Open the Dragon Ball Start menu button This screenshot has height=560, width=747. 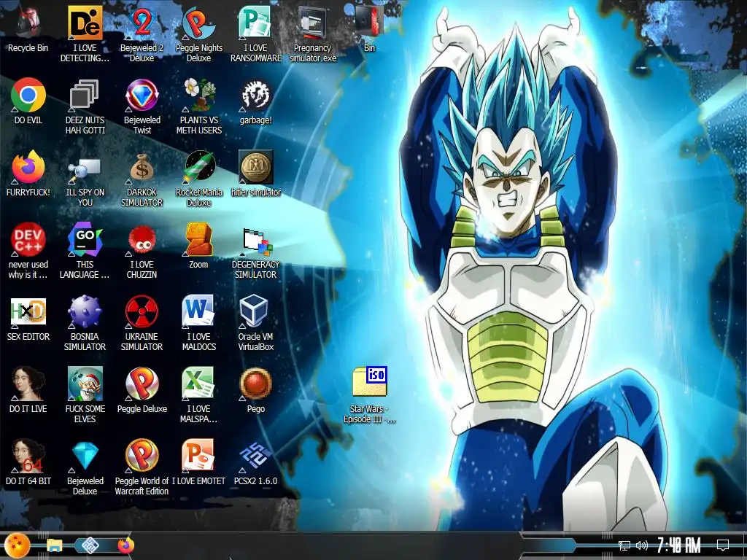point(18,545)
